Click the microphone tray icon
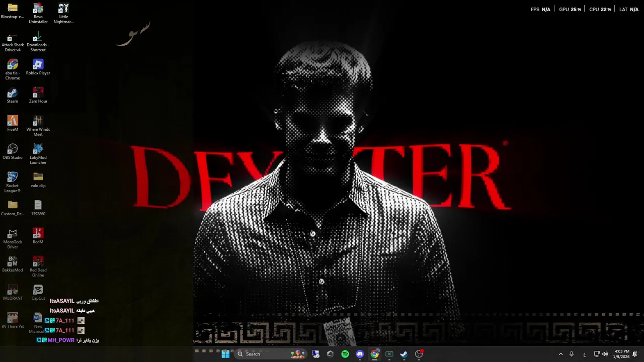The height and width of the screenshot is (362, 644). (x=572, y=354)
